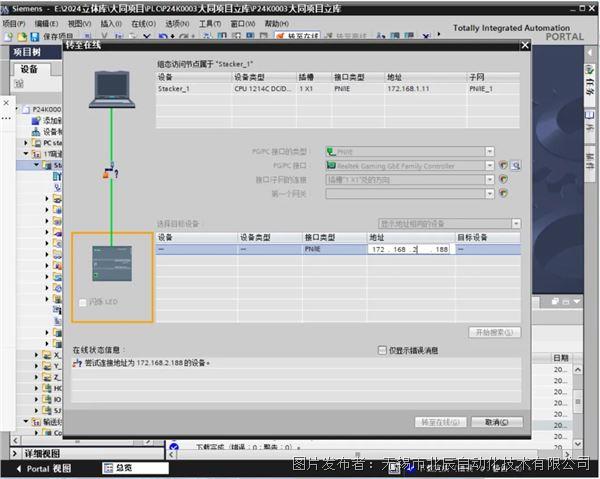Viewport: 600px width, 479px height.
Task: Select the Stacker_1 row in configured nodes table
Action: (338, 89)
